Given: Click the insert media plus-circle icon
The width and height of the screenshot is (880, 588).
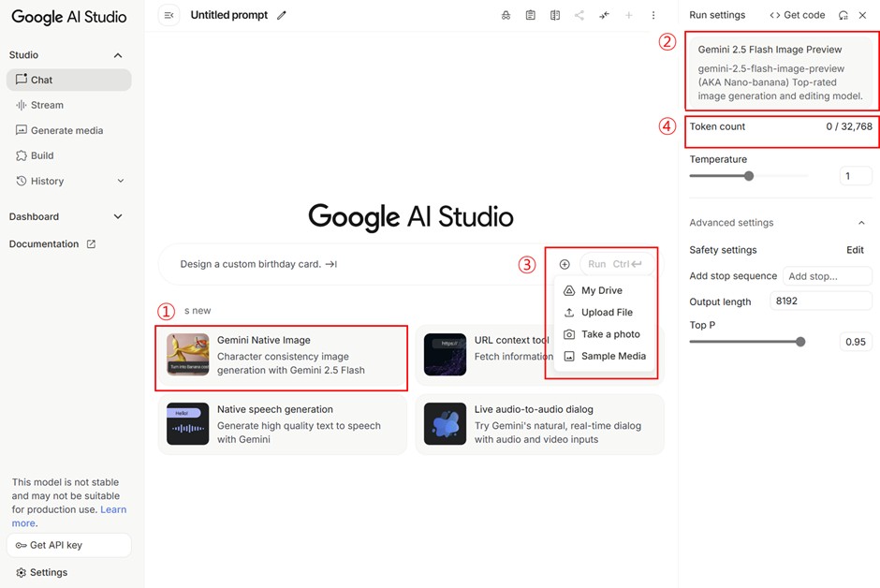Looking at the screenshot, I should [565, 264].
